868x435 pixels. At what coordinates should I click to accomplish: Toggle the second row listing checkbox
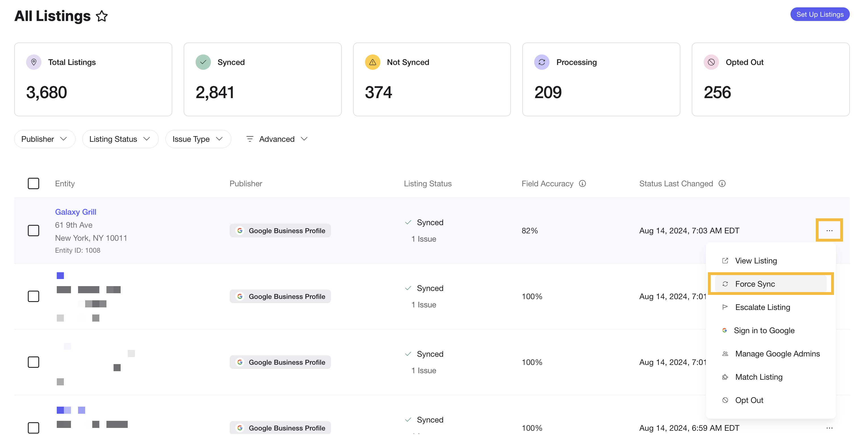coord(33,296)
